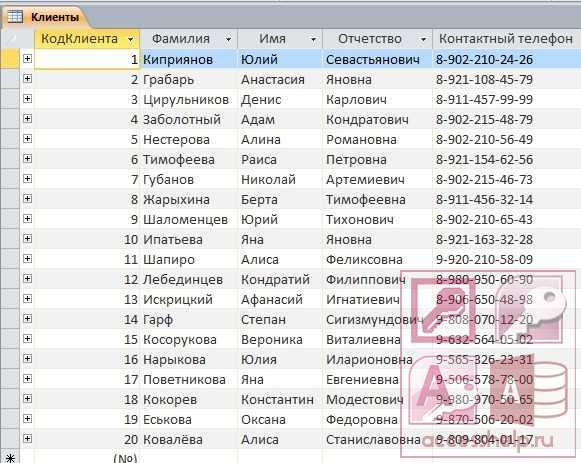
Task: Expand the plus box for Ковалёва row
Action: coord(27,439)
